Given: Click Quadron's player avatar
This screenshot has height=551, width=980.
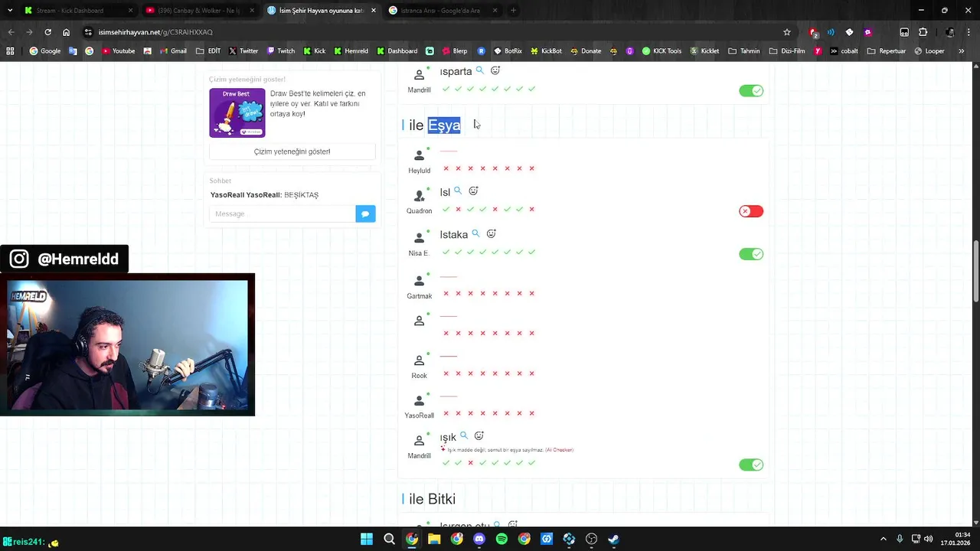Looking at the screenshot, I should click(419, 196).
